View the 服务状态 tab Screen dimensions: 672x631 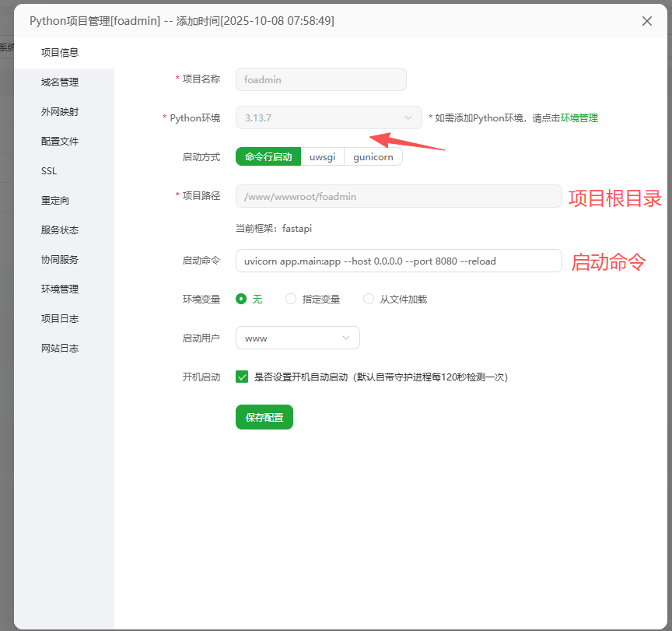60,230
